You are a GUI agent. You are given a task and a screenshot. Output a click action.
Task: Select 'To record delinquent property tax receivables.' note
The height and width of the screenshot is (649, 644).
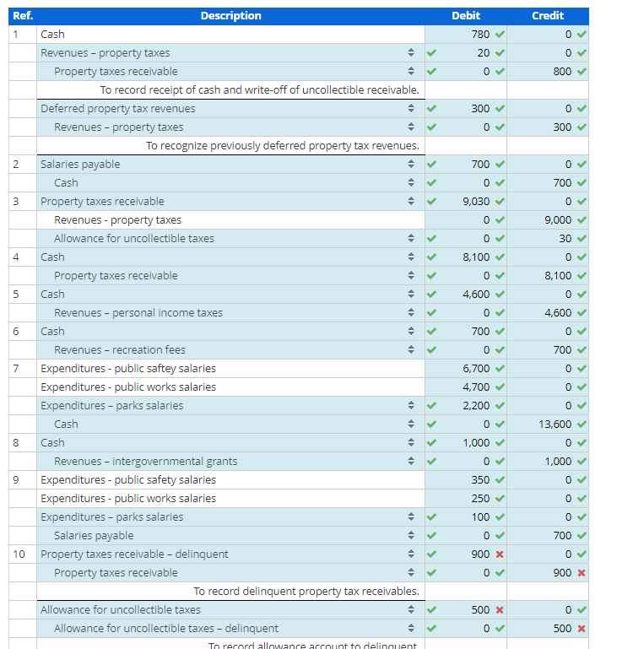(x=306, y=591)
